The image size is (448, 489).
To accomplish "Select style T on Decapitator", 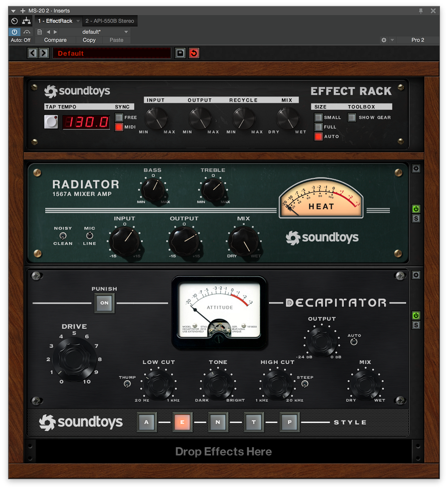I will tap(254, 422).
